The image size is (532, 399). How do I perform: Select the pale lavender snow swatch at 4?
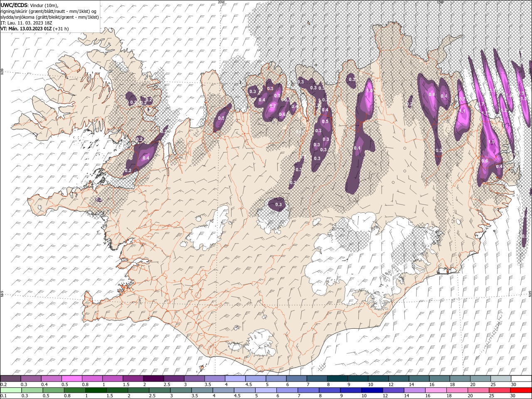tap(235, 378)
